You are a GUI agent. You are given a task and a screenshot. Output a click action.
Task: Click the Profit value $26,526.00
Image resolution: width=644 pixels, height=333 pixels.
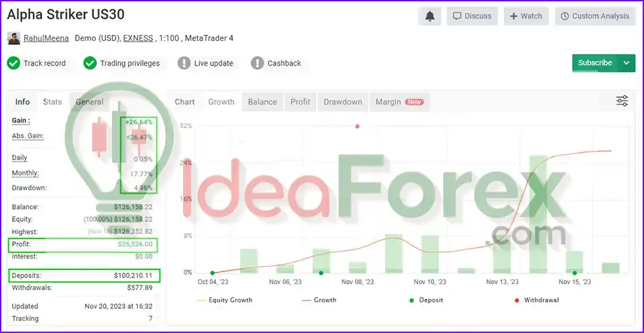[135, 244]
